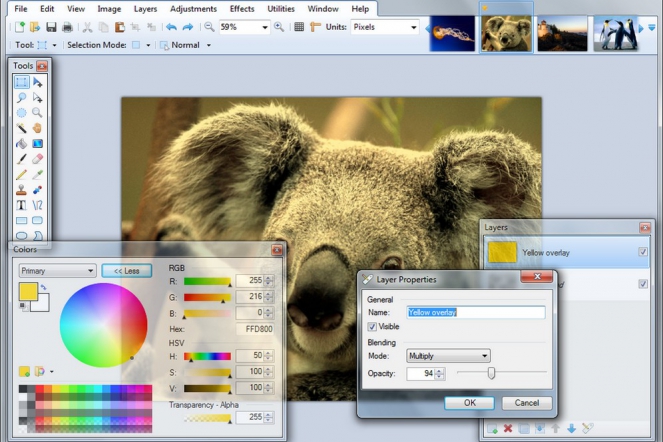Open the palette menu dropdown arrow
Screen dimensions: 663x442
pyautogui.click(x=52, y=372)
